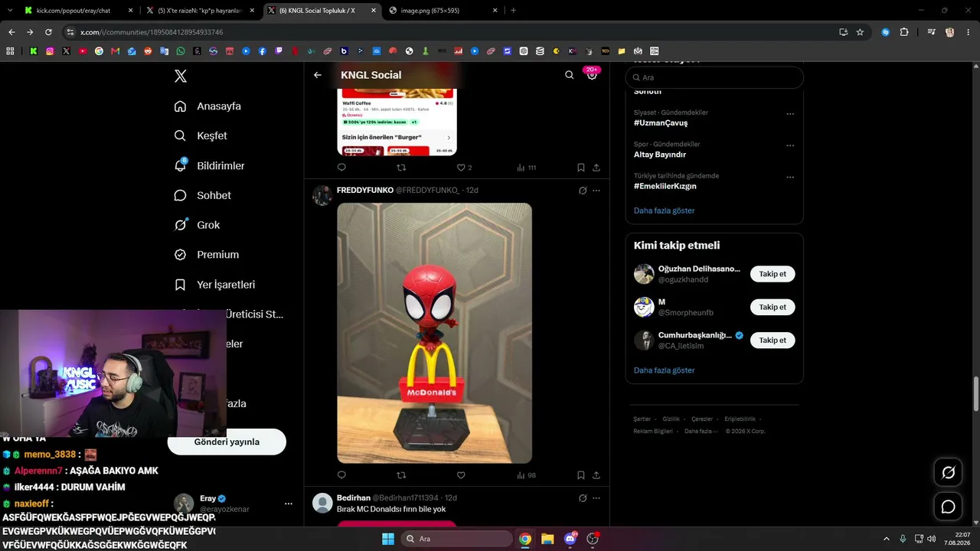The height and width of the screenshot is (551, 980).
Task: Reload the current page
Action: [48, 32]
